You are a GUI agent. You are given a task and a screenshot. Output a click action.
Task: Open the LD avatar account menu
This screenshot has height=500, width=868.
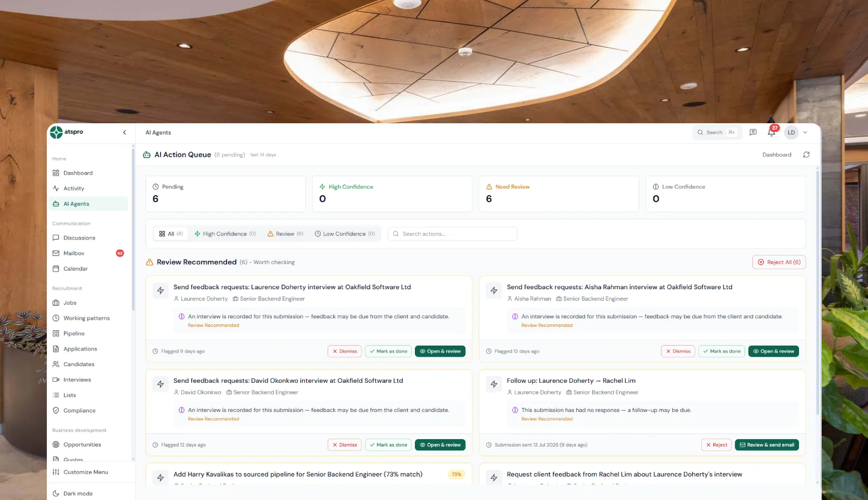(x=791, y=132)
